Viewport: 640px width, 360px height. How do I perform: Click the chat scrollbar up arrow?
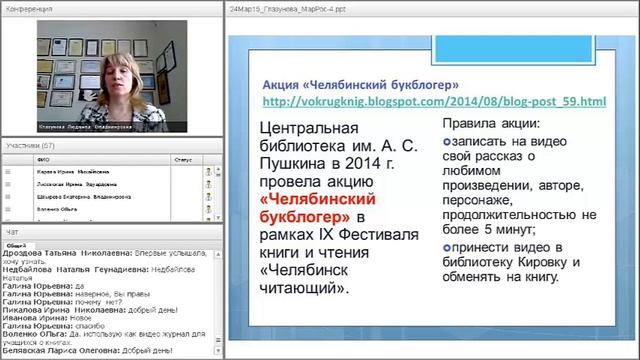point(218,254)
